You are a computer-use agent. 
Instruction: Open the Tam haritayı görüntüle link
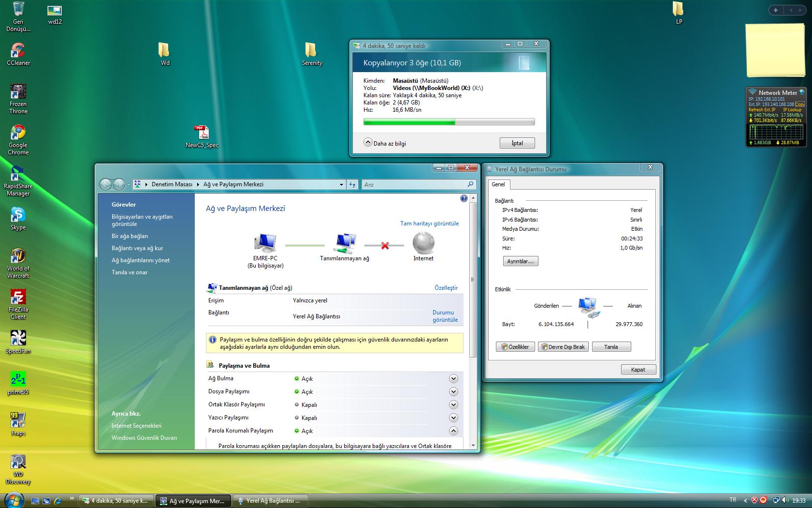click(x=429, y=224)
